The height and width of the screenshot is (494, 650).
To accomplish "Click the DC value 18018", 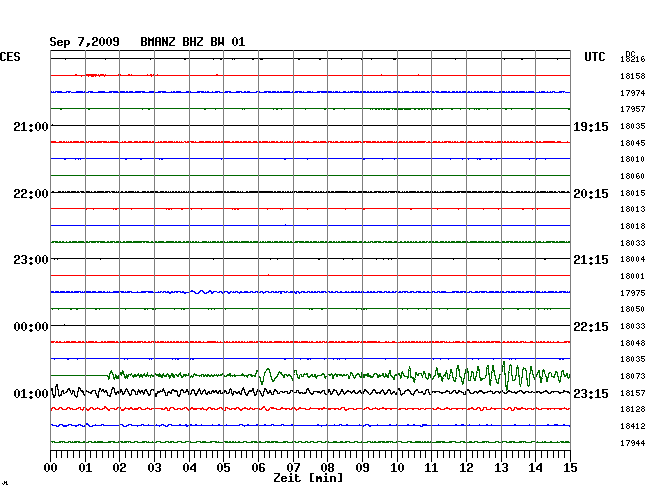I will (633, 226).
